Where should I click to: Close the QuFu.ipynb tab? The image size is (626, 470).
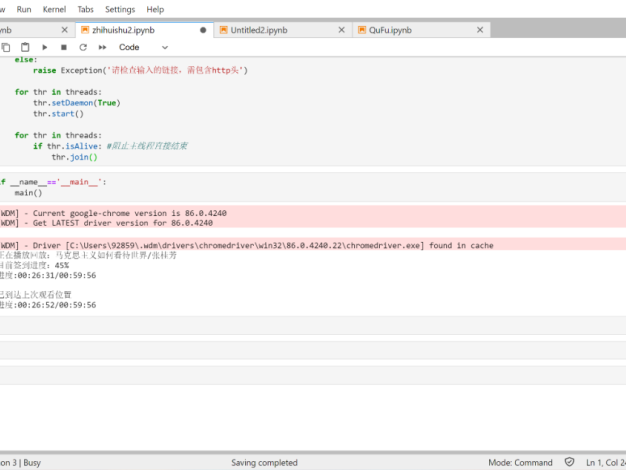pos(480,30)
